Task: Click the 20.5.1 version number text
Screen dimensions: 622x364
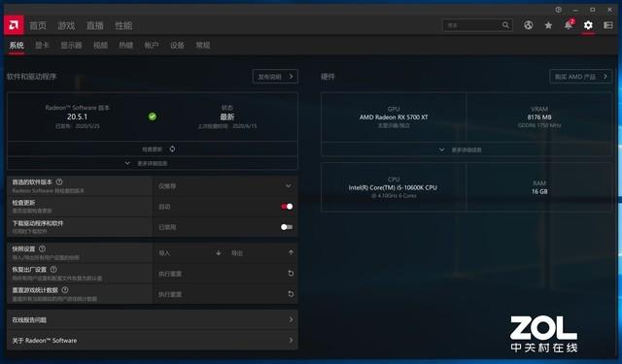Action: (x=77, y=116)
